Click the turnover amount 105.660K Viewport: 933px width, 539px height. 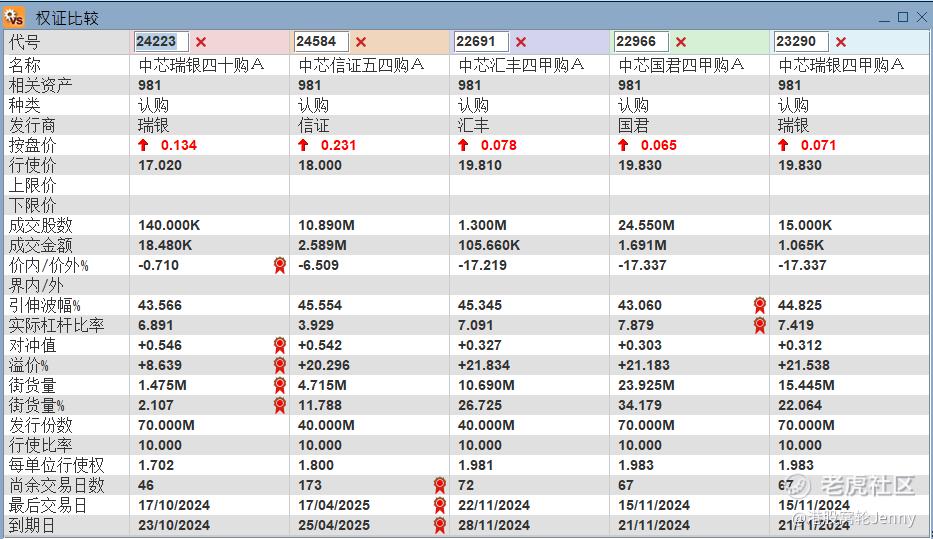pos(489,245)
